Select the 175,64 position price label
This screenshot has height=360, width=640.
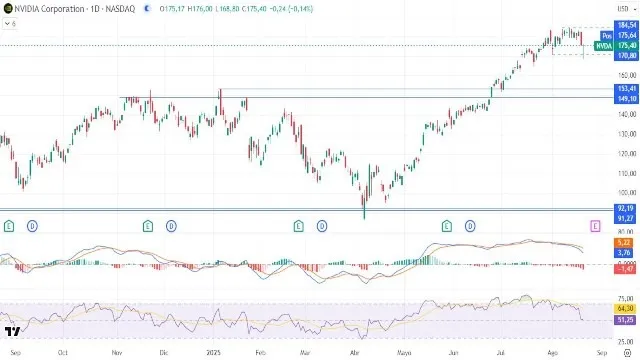627,36
